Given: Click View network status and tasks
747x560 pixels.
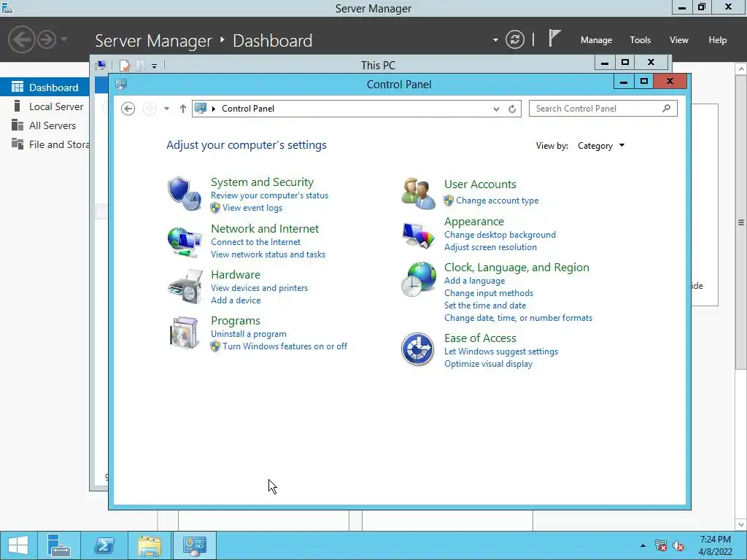Looking at the screenshot, I should coord(268,254).
